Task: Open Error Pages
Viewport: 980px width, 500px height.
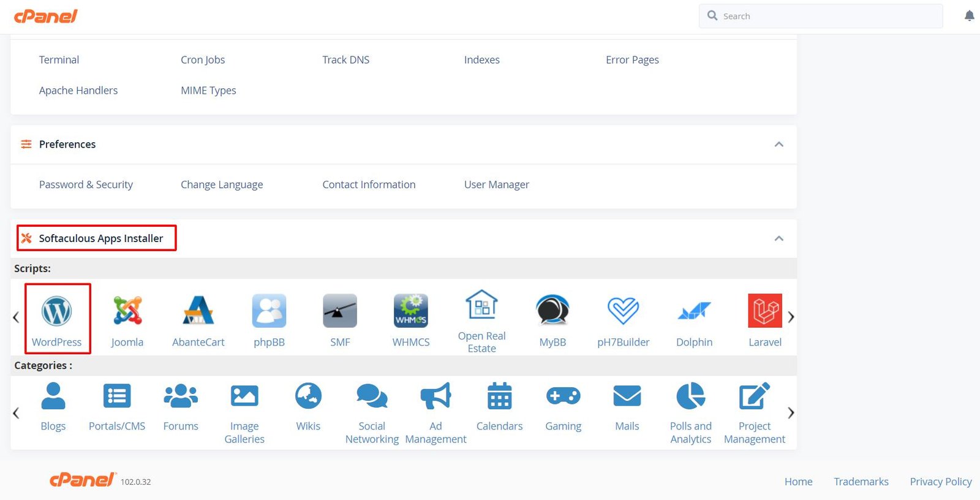Action: click(x=632, y=60)
